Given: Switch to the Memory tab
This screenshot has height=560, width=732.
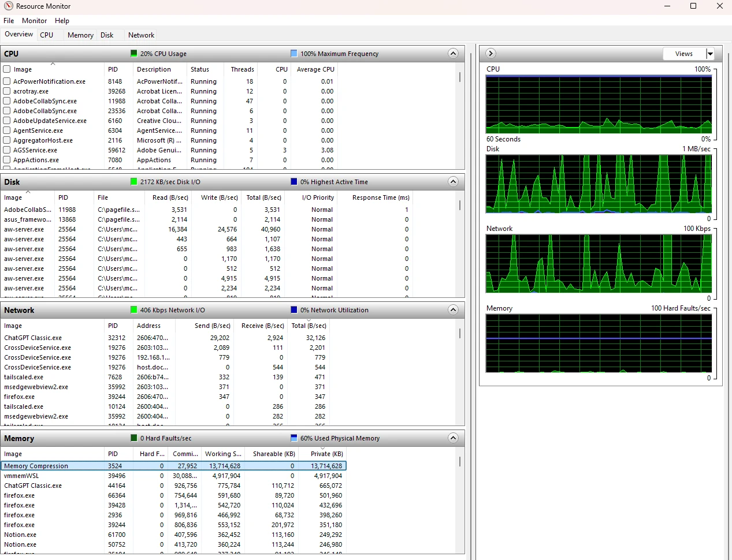Looking at the screenshot, I should click(x=80, y=35).
